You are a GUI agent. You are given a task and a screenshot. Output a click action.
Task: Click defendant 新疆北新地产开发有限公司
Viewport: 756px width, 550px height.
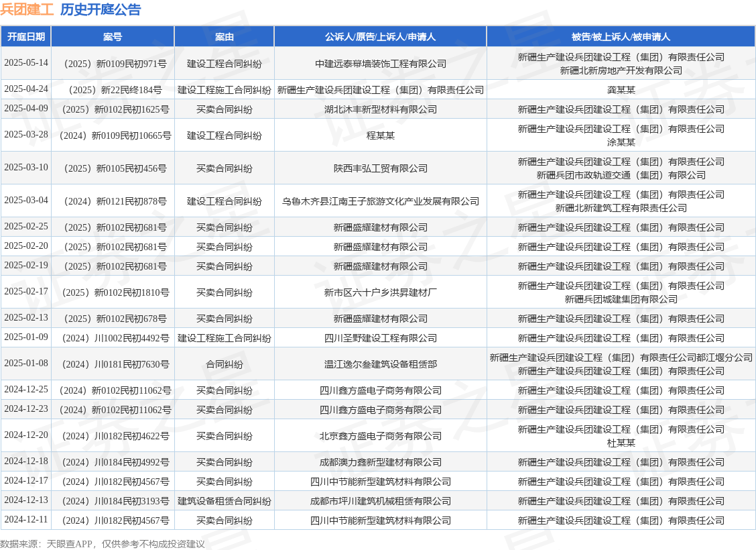[x=621, y=70]
